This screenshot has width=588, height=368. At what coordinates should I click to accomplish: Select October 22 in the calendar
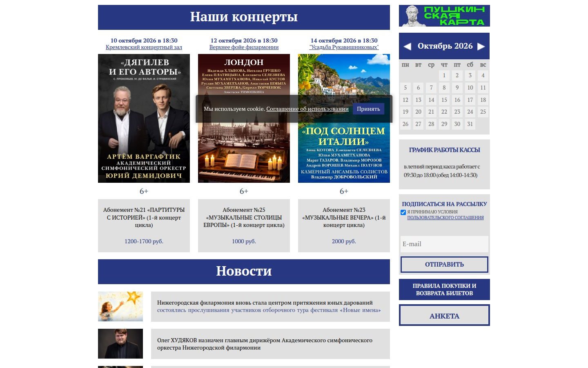point(444,112)
